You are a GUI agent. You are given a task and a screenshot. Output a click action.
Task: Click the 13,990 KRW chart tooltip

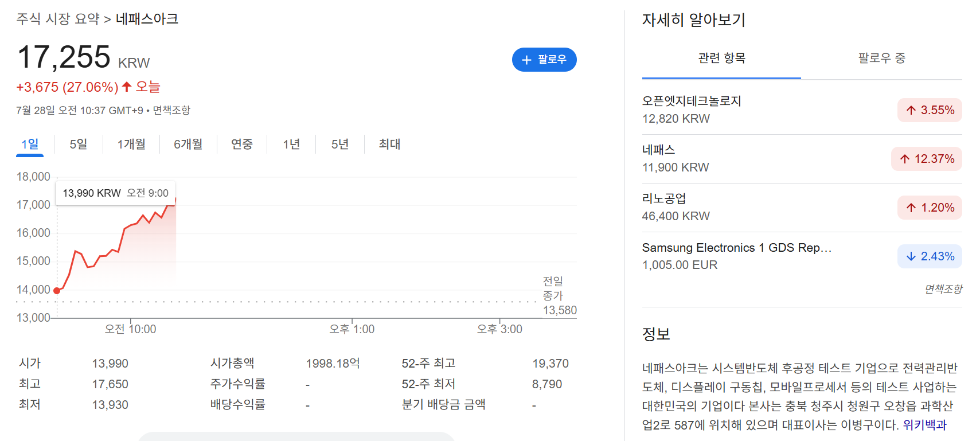[x=115, y=193]
